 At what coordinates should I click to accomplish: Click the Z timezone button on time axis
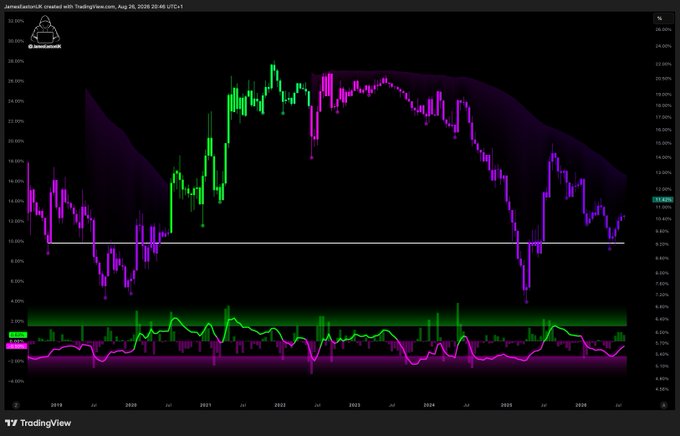tap(16, 405)
